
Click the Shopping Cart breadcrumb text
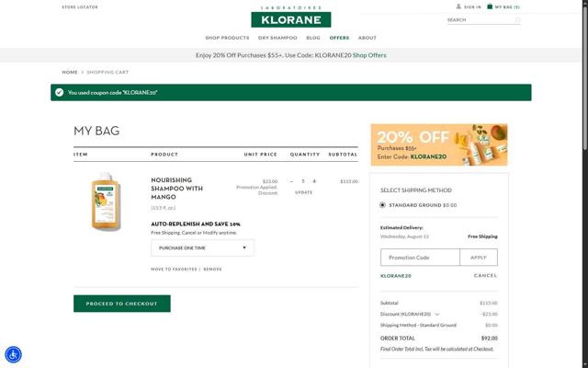[107, 72]
